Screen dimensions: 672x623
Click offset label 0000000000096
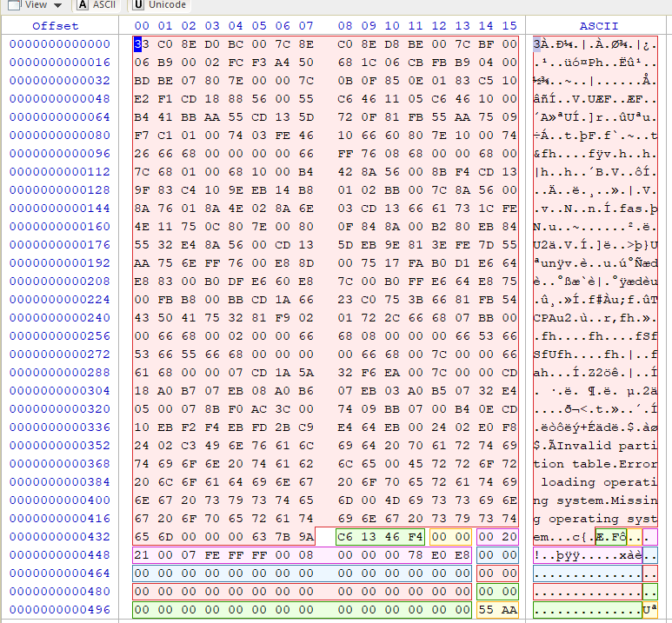pos(60,154)
